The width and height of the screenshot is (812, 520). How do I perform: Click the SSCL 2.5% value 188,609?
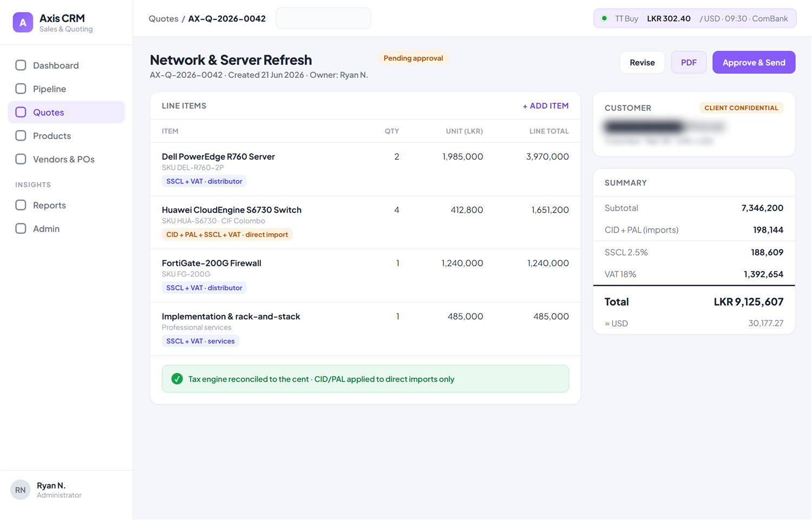(767, 252)
